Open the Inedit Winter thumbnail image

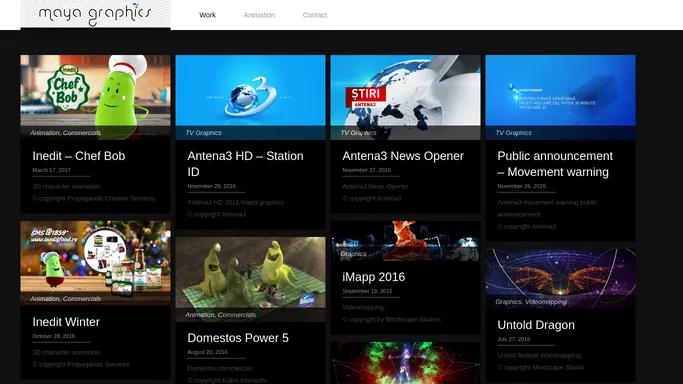[x=95, y=263]
